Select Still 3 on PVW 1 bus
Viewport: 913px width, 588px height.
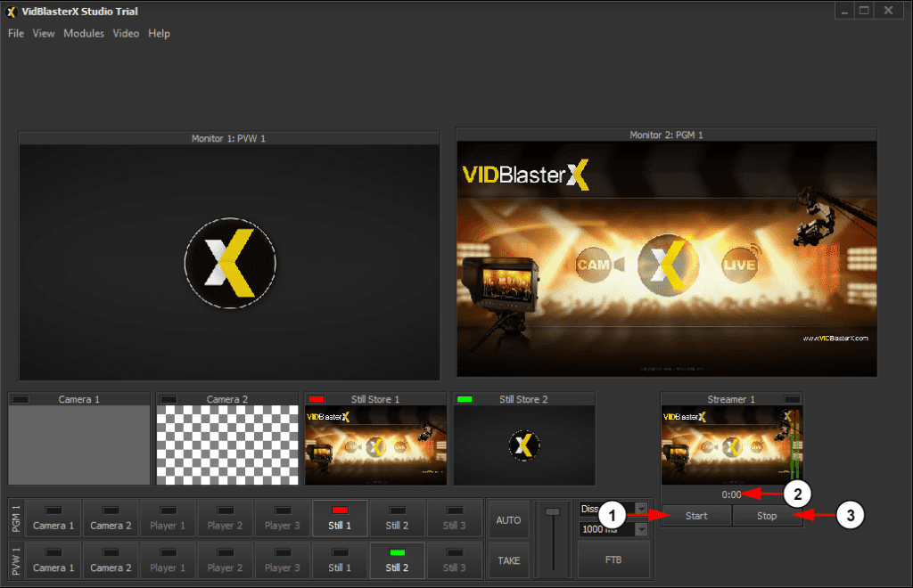coord(454,560)
